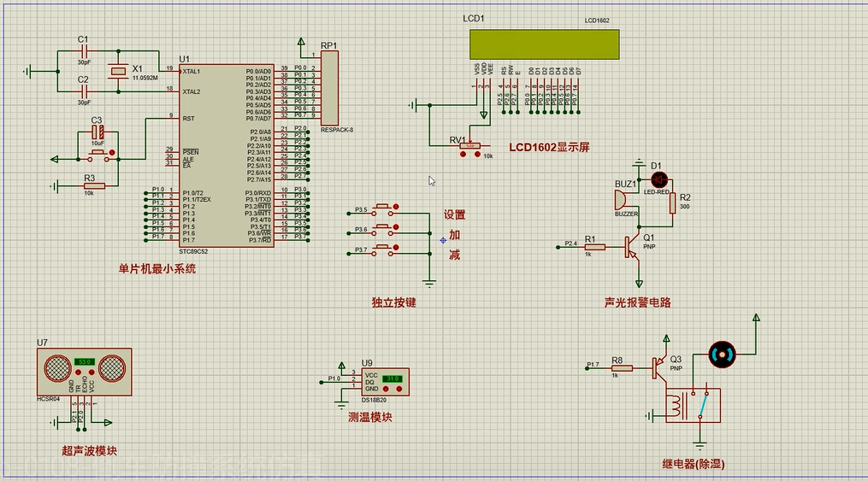Image resolution: width=868 pixels, height=481 pixels.
Task: Click right red button on DS18B20 sensor
Action: coord(398,390)
